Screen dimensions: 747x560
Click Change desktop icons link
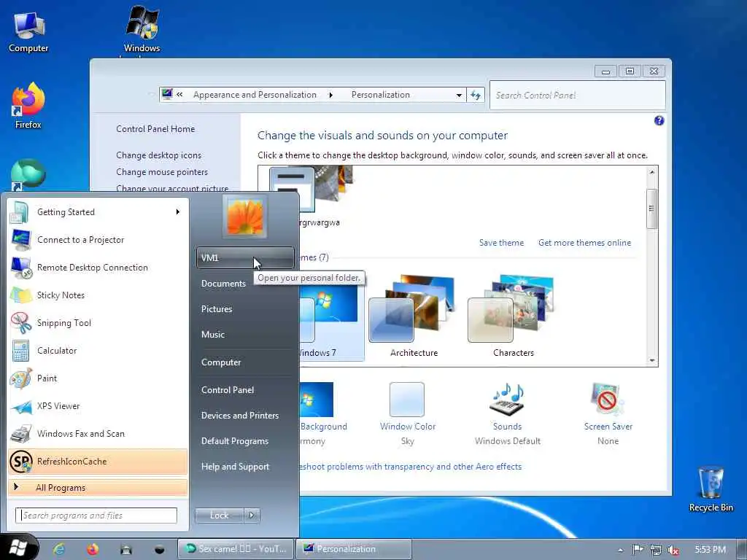(x=158, y=155)
